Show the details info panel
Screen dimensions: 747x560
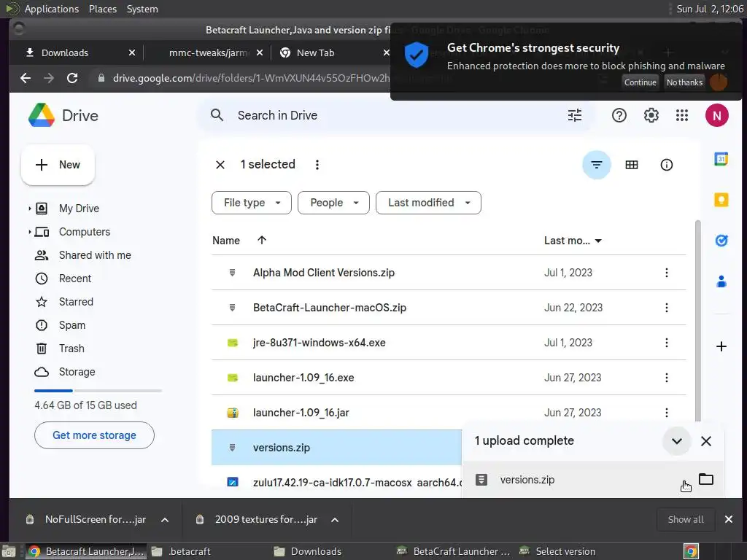(x=667, y=165)
